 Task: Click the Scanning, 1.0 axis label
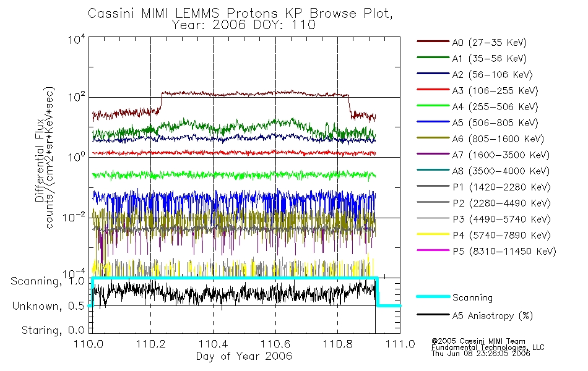pos(48,281)
